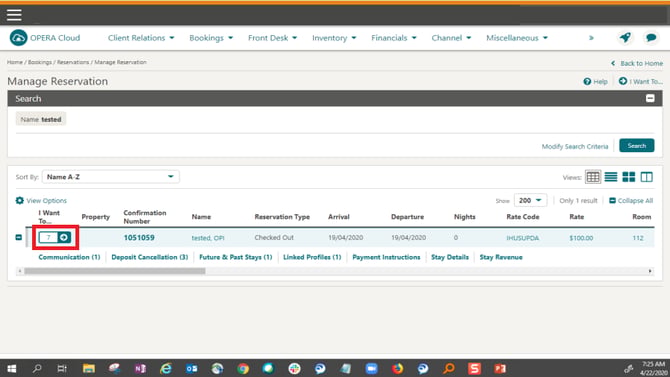The height and width of the screenshot is (377, 670).
Task: Click room number 112
Action: tap(638, 238)
